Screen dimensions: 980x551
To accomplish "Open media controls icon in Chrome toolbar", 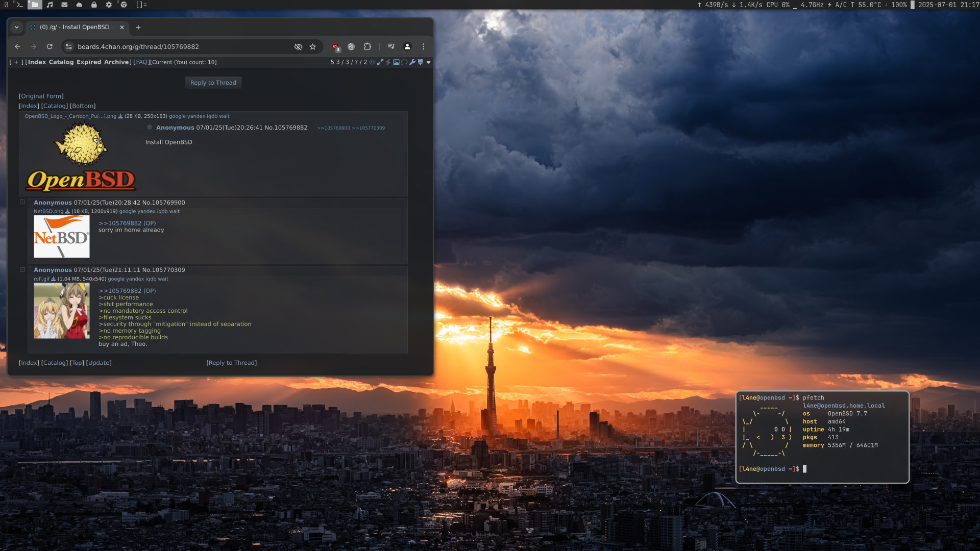I will point(391,46).
